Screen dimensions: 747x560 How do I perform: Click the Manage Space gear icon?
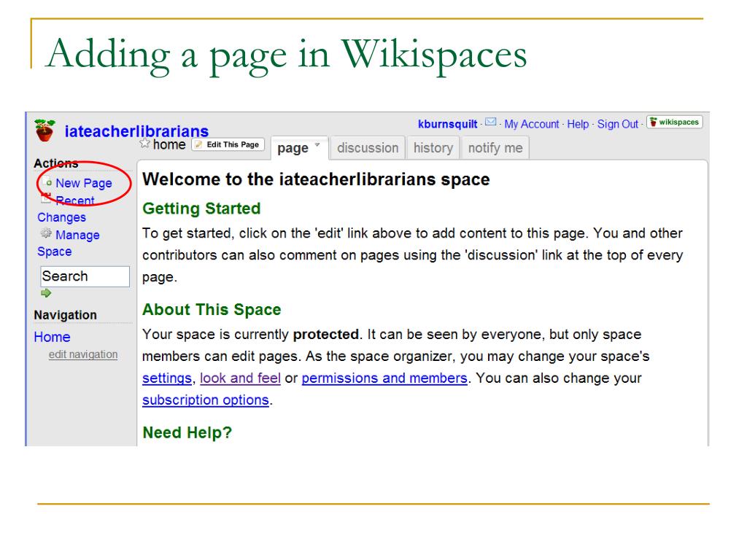pos(46,233)
